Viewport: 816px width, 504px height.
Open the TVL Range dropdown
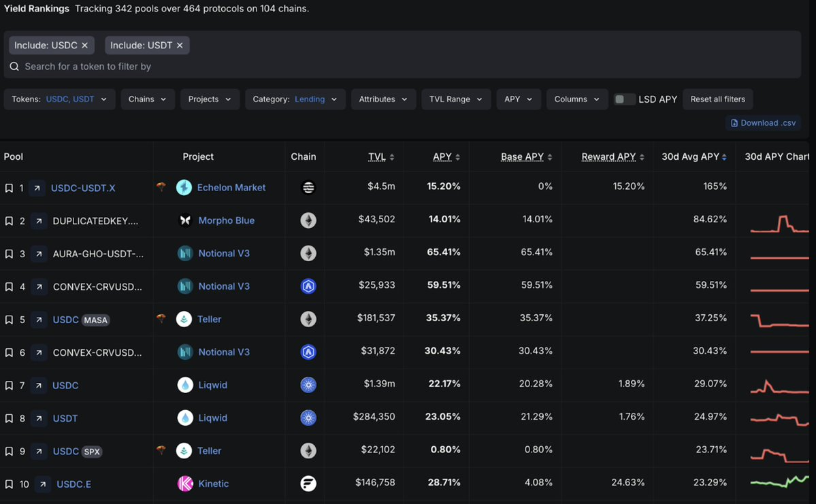456,99
